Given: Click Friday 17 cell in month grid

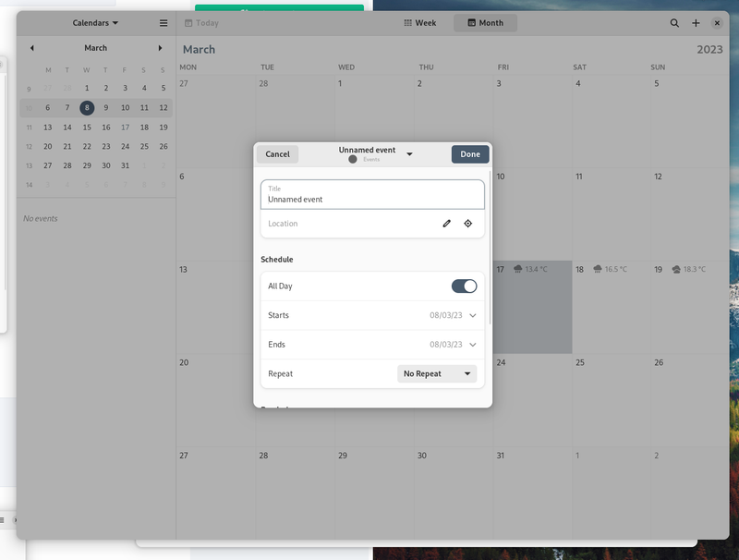Looking at the screenshot, I should [533, 307].
